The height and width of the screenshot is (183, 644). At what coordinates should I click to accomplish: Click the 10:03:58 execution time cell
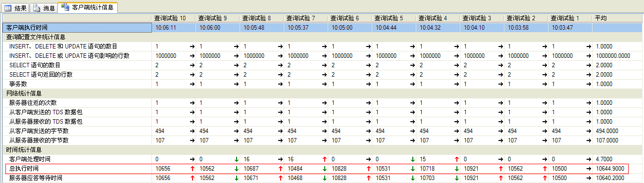[x=518, y=28]
